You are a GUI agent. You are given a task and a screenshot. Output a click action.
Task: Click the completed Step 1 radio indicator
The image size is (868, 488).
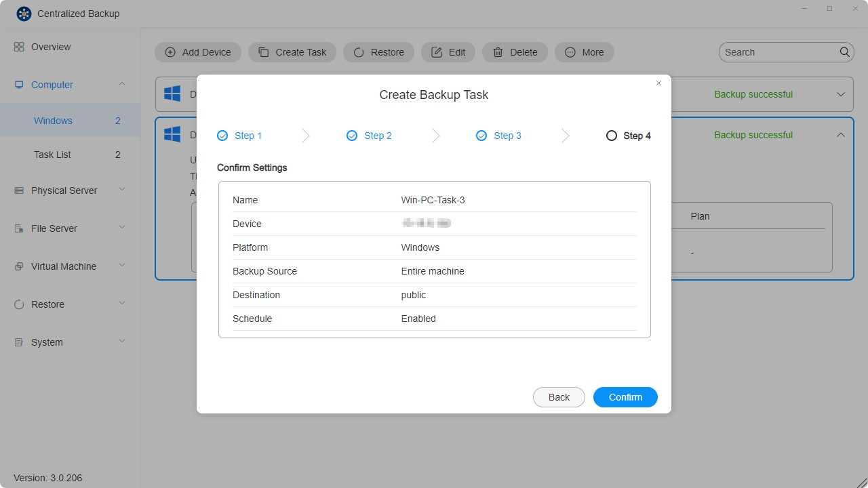(x=222, y=136)
